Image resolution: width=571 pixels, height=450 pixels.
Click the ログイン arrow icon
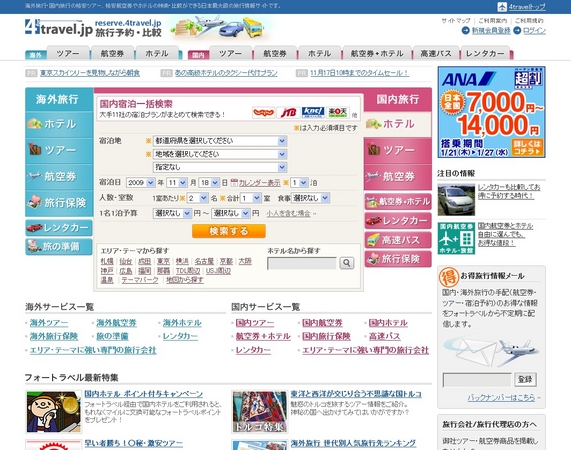[x=517, y=31]
